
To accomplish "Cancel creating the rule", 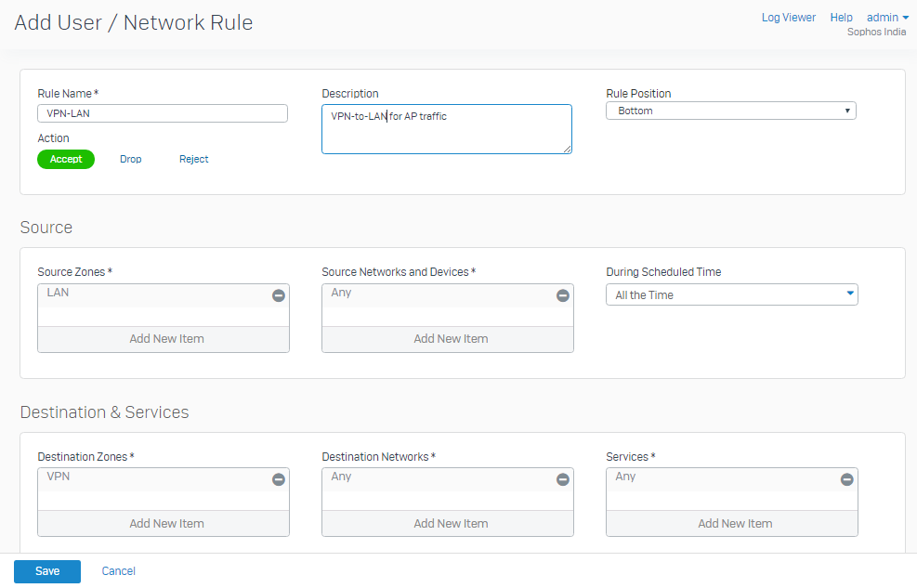I will point(118,571).
